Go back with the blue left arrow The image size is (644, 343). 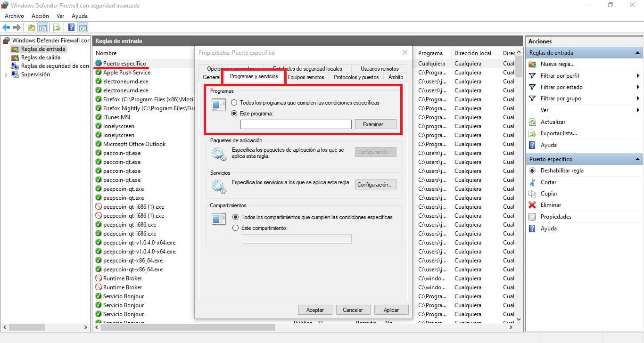point(6,27)
